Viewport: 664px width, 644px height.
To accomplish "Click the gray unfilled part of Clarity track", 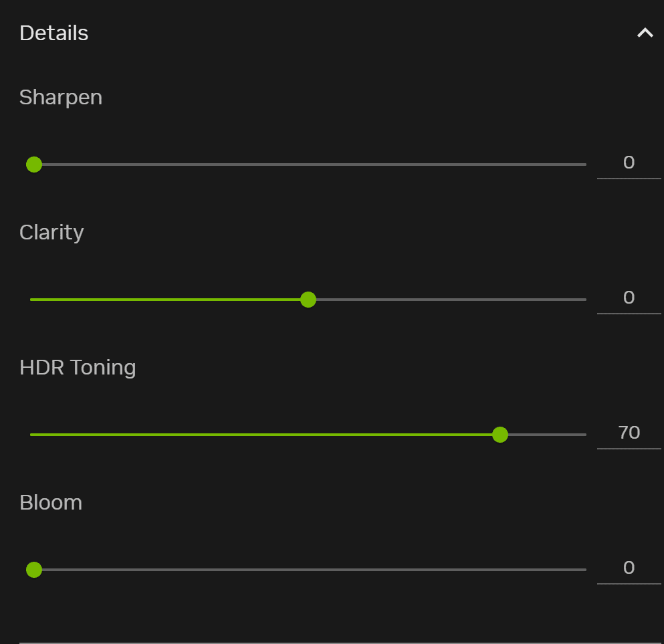I will tap(448, 300).
